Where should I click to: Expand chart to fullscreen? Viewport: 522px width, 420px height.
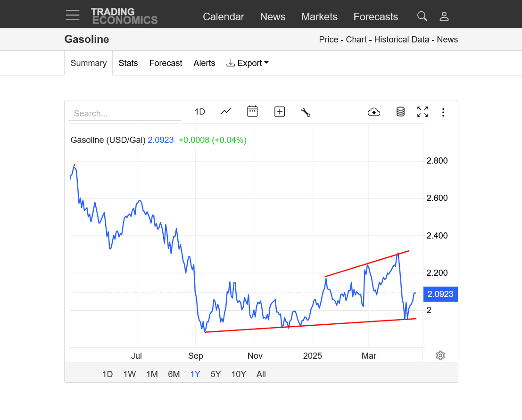[x=423, y=112]
